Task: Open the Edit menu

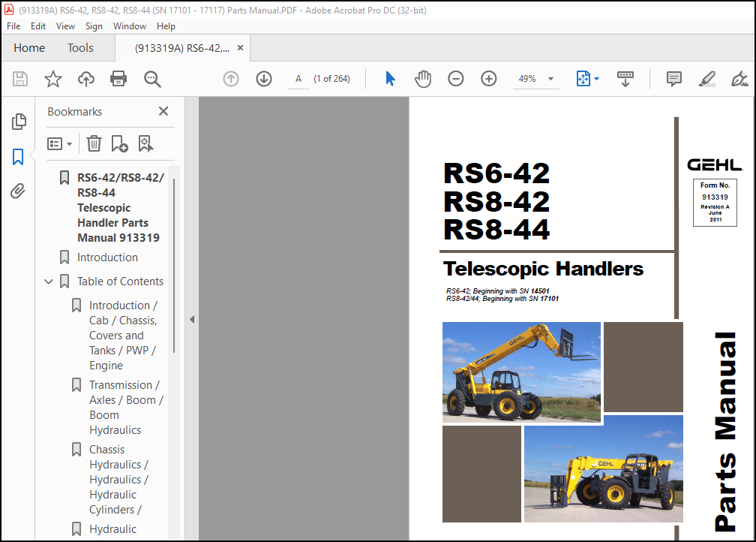Action: [38, 26]
